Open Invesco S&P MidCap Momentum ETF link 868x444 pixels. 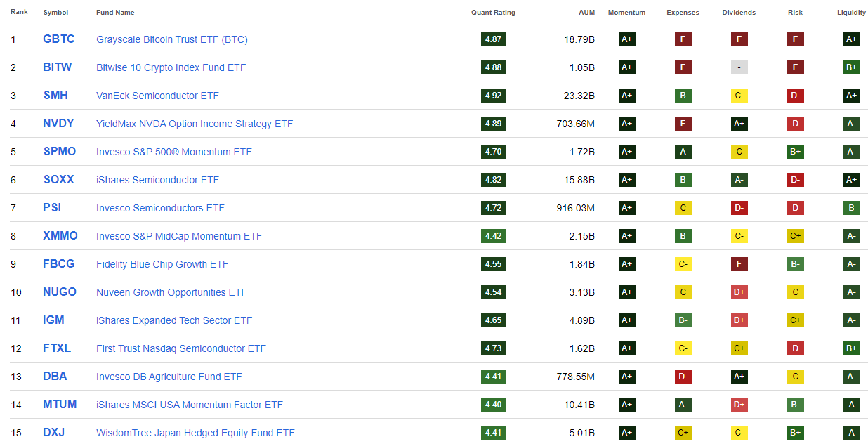[179, 236]
